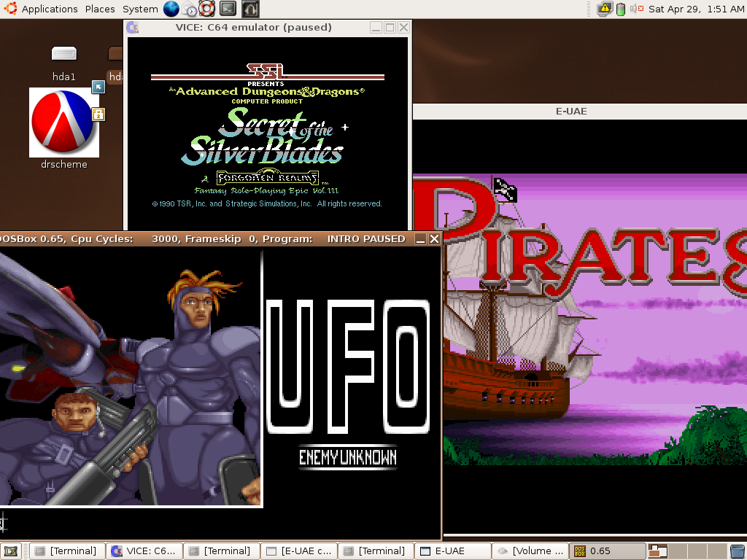The height and width of the screenshot is (560, 747).
Task: Open the System menu
Action: tap(140, 9)
